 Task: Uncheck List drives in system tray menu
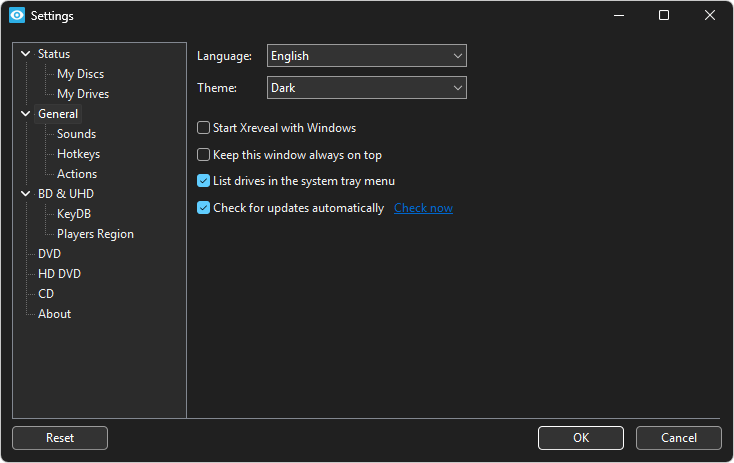point(204,181)
